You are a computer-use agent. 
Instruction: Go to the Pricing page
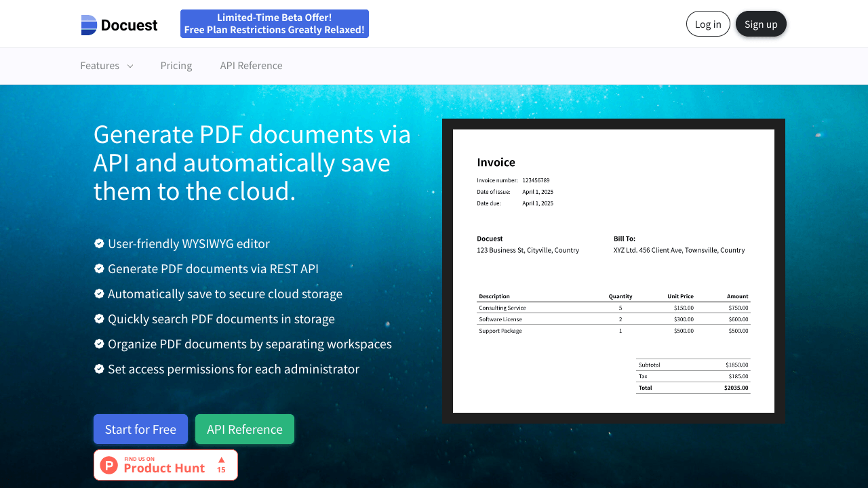tap(176, 66)
